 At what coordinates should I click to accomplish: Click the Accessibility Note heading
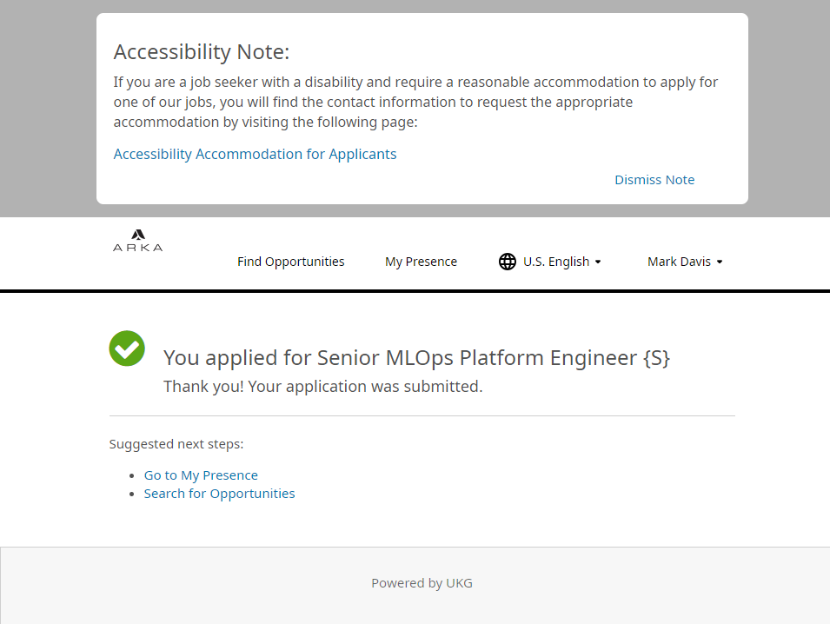click(202, 52)
